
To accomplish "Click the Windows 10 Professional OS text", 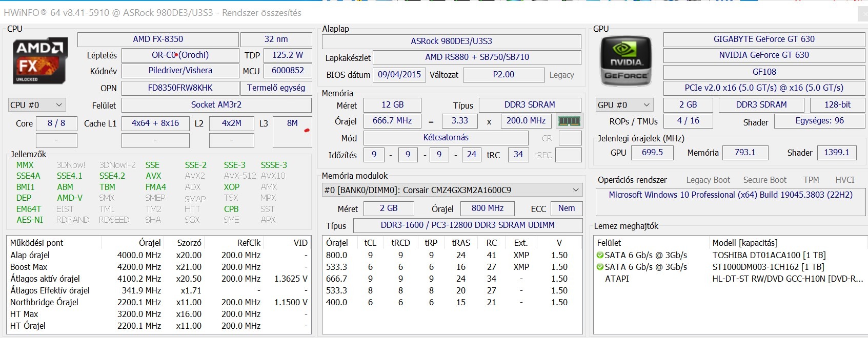I will (731, 195).
